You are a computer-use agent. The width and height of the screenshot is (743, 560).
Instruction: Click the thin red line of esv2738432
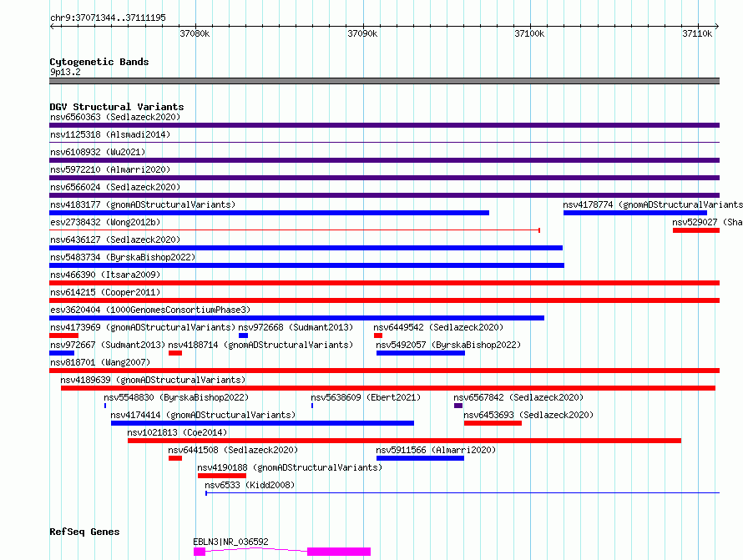pyautogui.click(x=295, y=230)
